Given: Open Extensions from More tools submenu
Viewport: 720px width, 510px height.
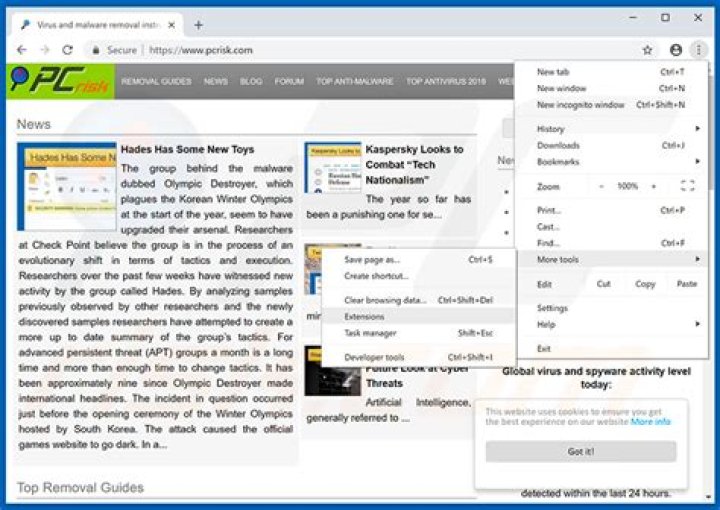Looking at the screenshot, I should coord(419,317).
